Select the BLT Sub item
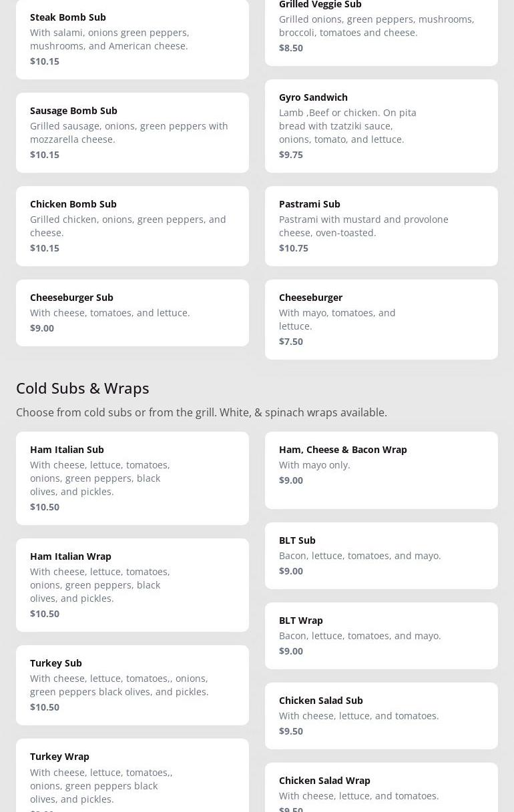Screen dimensions: 514x812 [x=381, y=556]
